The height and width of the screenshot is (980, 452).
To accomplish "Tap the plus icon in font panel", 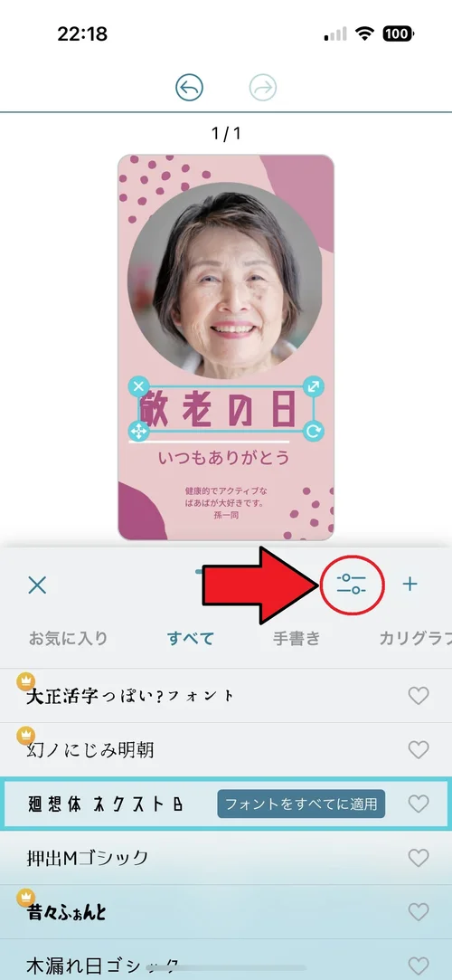I will tap(410, 585).
